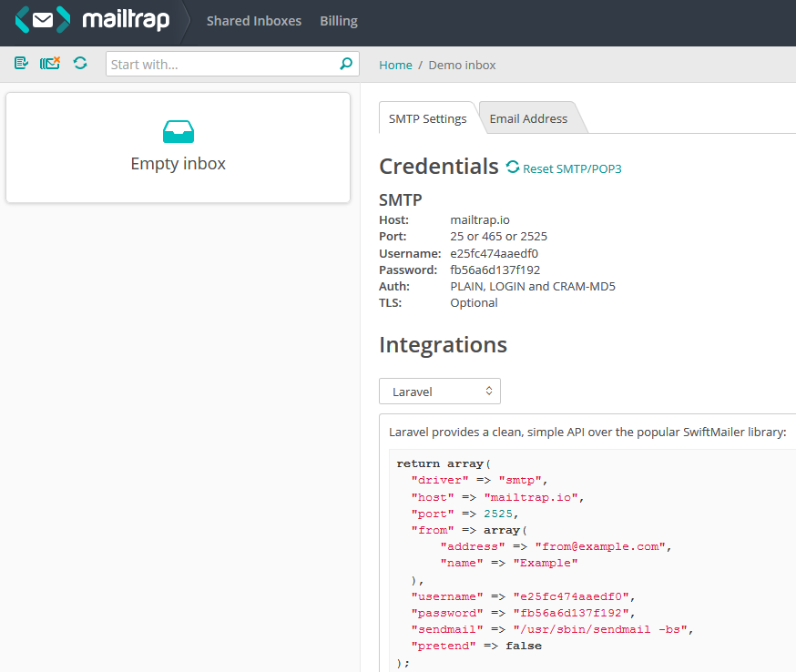Open the Laravel integrations dropdown

(x=440, y=392)
